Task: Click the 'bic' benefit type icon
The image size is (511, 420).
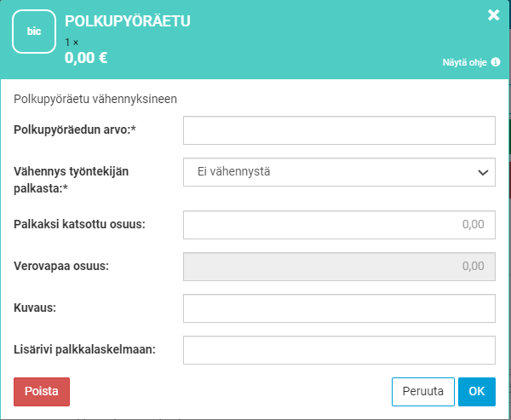Action: coord(34,32)
